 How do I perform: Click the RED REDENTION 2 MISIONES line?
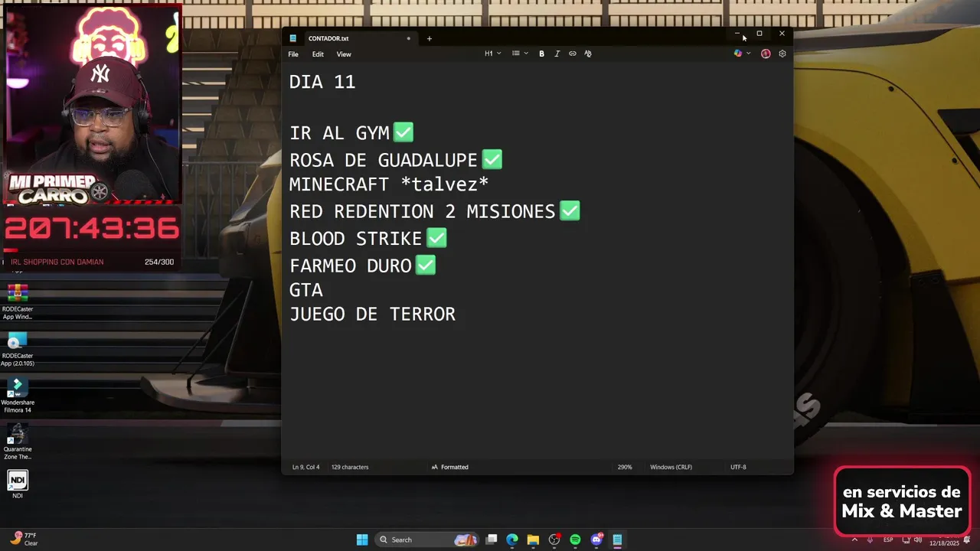pos(435,211)
